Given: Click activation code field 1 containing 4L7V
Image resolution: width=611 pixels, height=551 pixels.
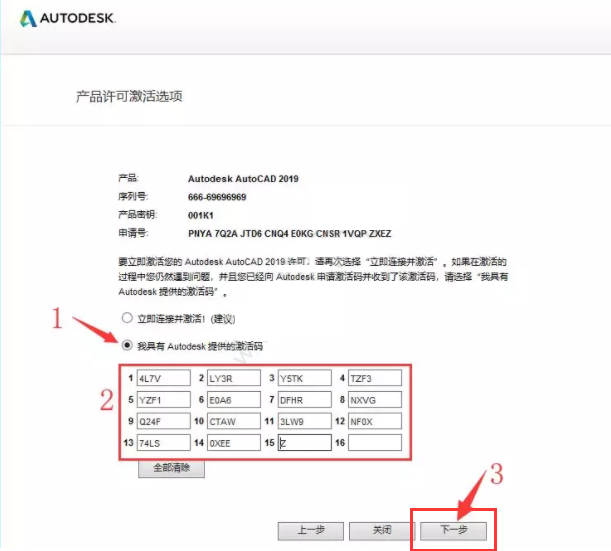Looking at the screenshot, I should tap(164, 378).
